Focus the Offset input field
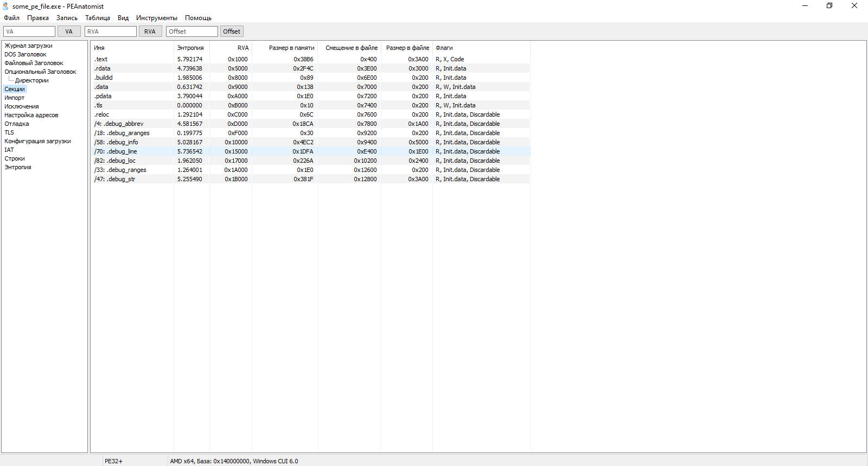868x466 pixels. pyautogui.click(x=192, y=31)
